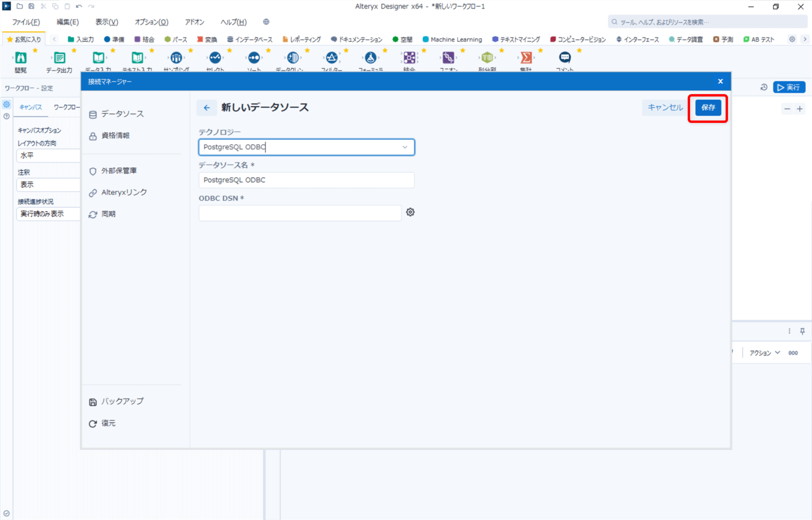Pick the Select tool with checkmark icon
Viewport: 812px width, 520px height.
[x=215, y=58]
